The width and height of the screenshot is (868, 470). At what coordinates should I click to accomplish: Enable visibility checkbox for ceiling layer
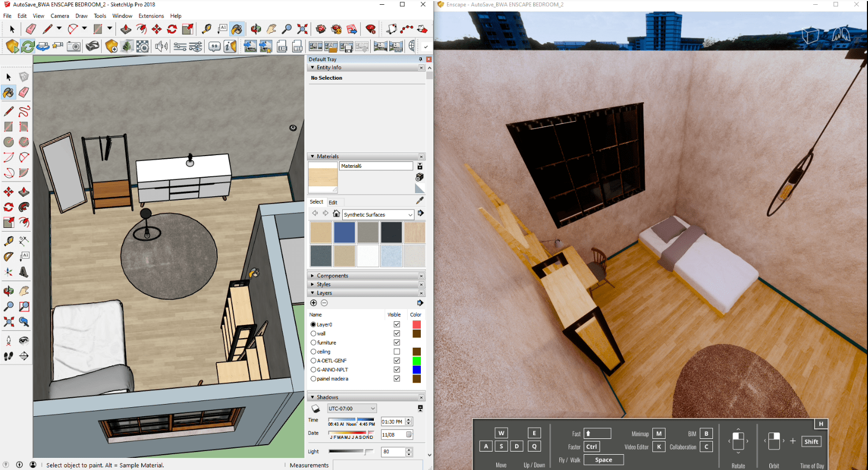[x=397, y=352]
